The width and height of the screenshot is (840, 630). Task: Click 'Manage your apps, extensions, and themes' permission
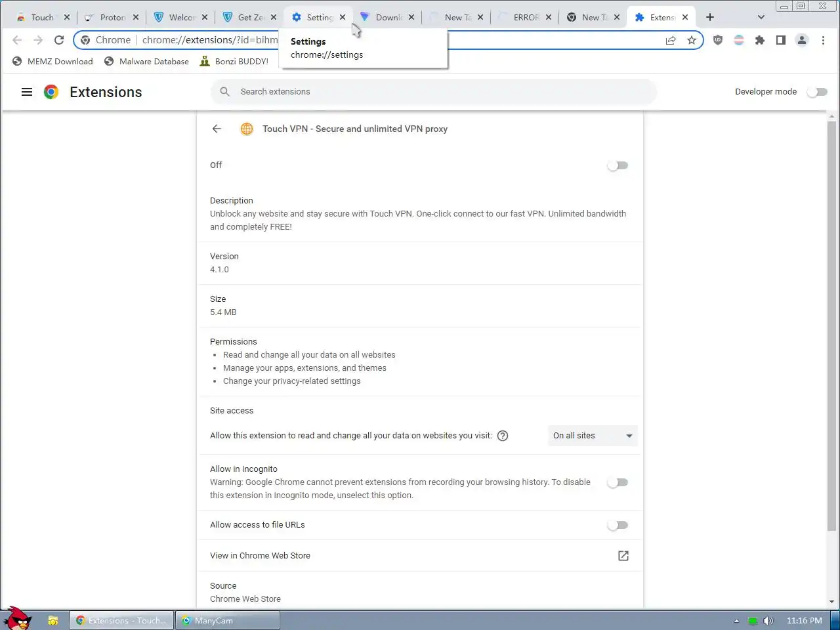pyautogui.click(x=304, y=368)
